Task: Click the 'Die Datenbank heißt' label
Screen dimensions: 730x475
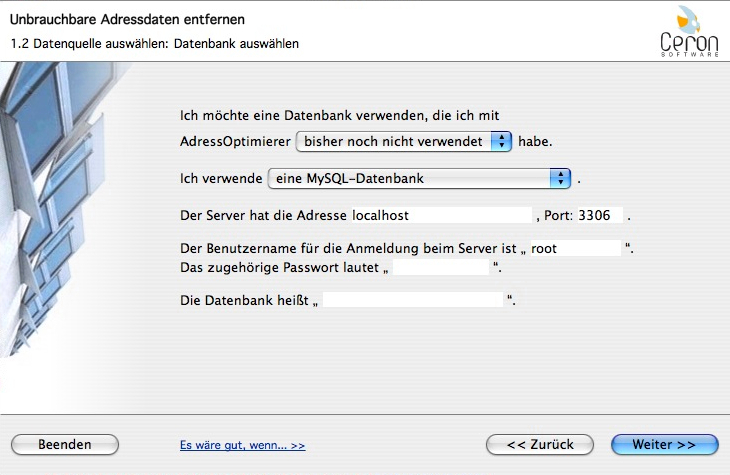Action: click(x=243, y=299)
